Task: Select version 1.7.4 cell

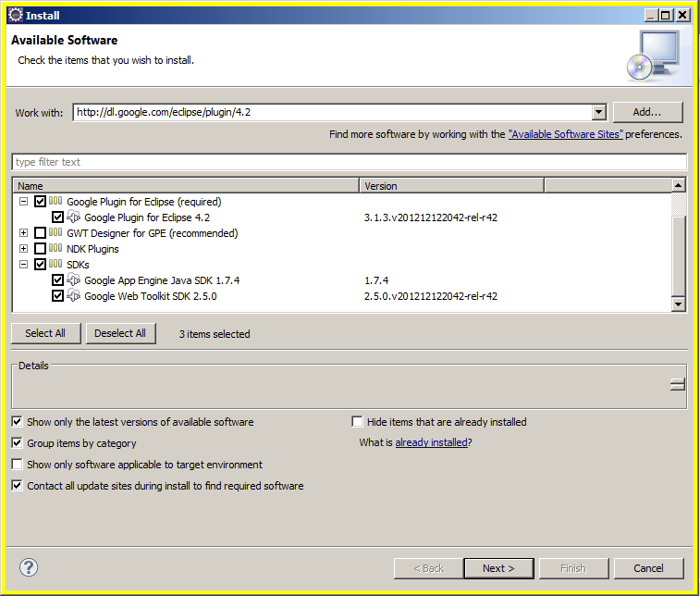Action: point(376,280)
